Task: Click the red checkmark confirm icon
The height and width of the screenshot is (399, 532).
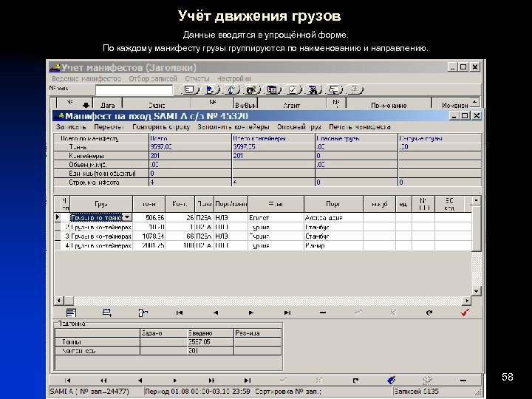Action: click(464, 313)
